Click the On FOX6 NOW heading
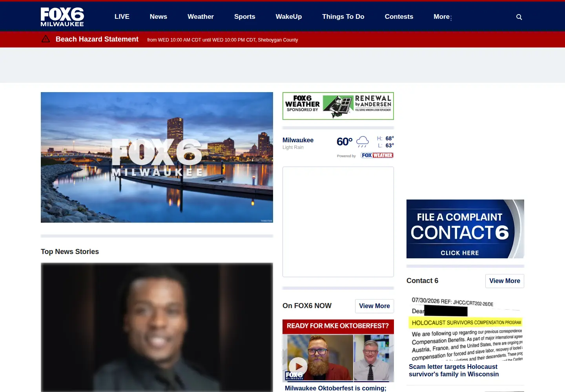This screenshot has width=565, height=392. point(307,306)
